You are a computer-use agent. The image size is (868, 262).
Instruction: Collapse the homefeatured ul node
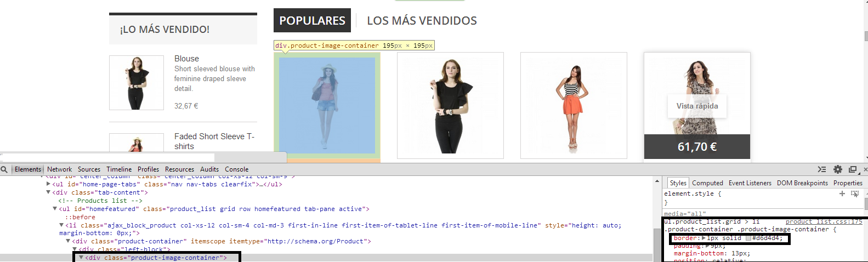[55, 209]
